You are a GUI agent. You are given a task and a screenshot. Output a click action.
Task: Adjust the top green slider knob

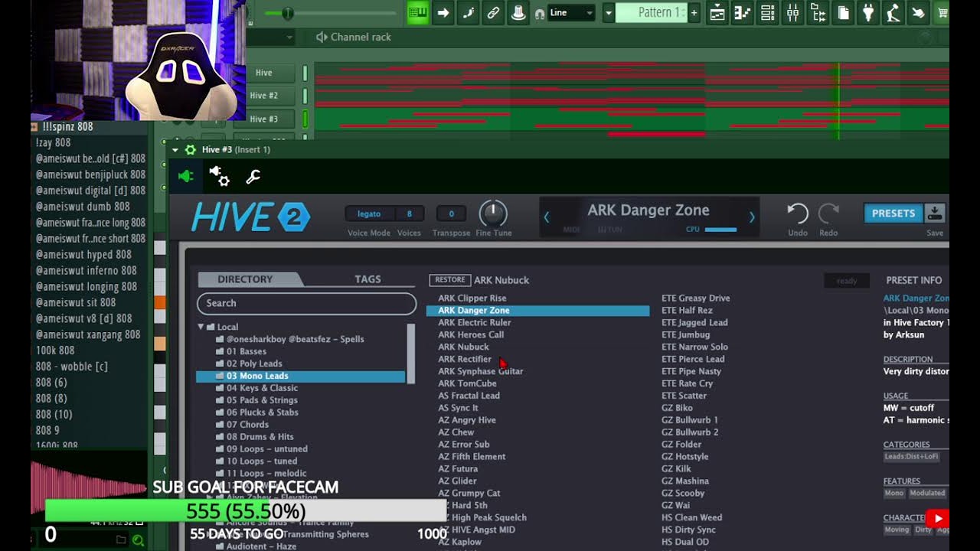point(287,13)
